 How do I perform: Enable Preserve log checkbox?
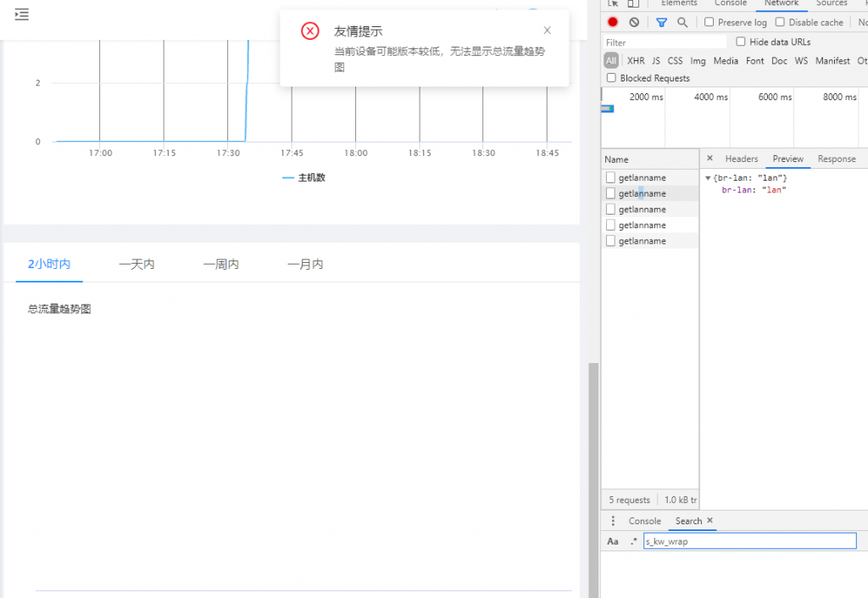pyautogui.click(x=709, y=22)
